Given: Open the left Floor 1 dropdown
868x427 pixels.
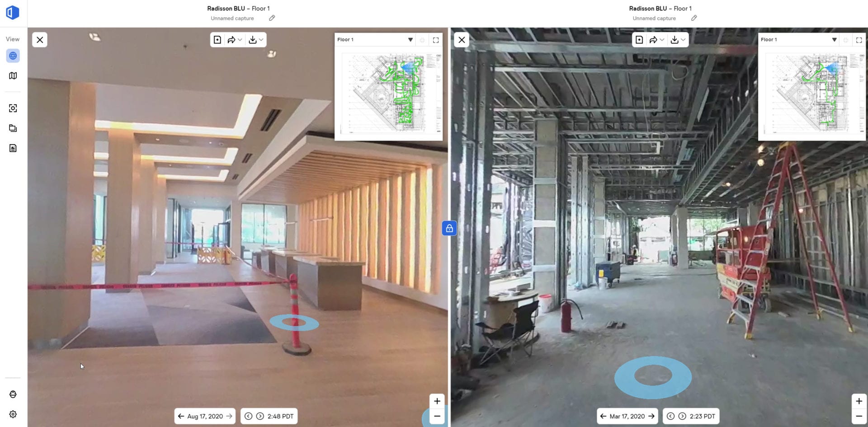Looking at the screenshot, I should tap(410, 40).
